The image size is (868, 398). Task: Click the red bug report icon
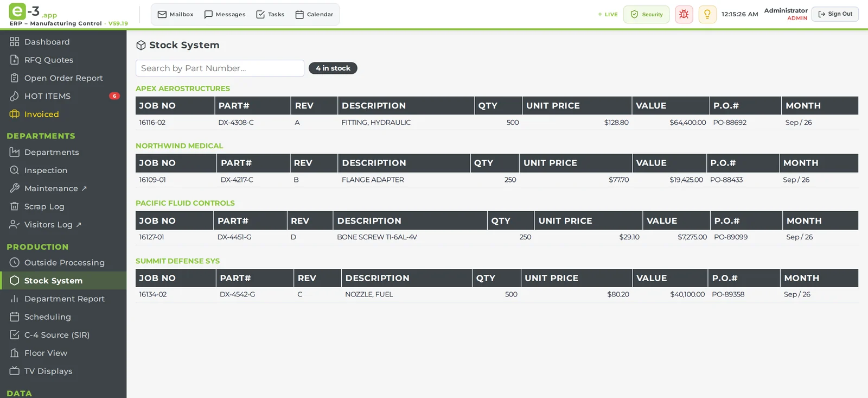point(684,14)
